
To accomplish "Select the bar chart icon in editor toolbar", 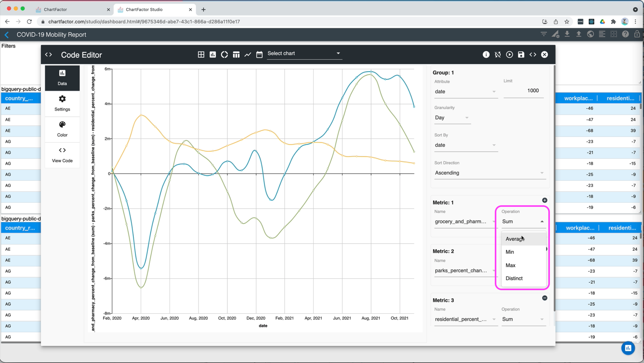I will (x=213, y=55).
